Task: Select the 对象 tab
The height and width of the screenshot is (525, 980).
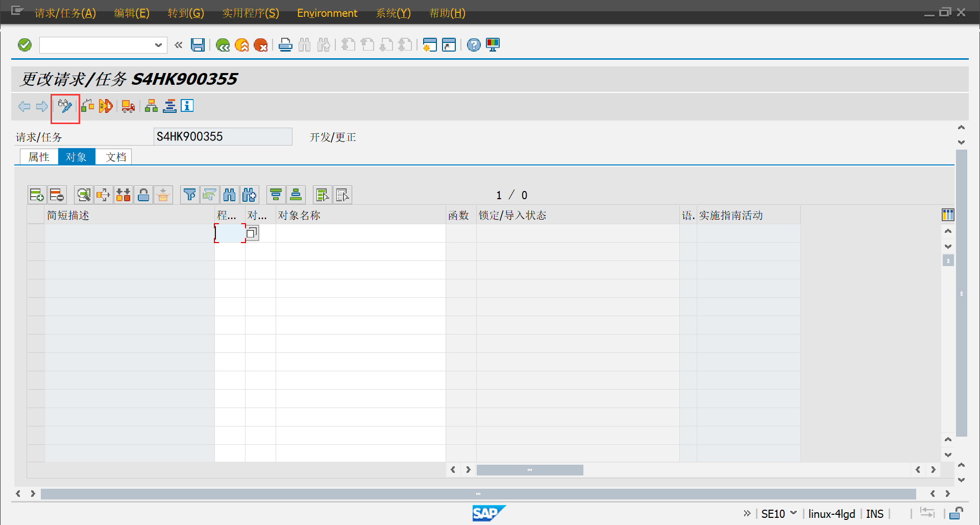Action: (x=77, y=157)
